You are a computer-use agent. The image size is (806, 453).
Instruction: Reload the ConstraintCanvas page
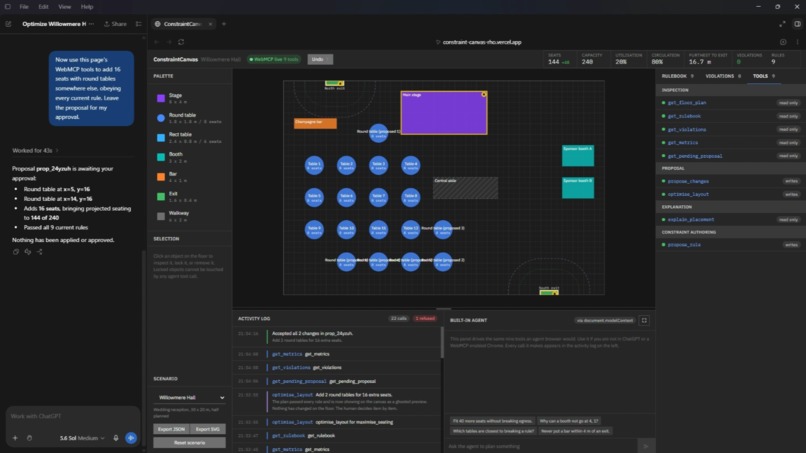[181, 42]
